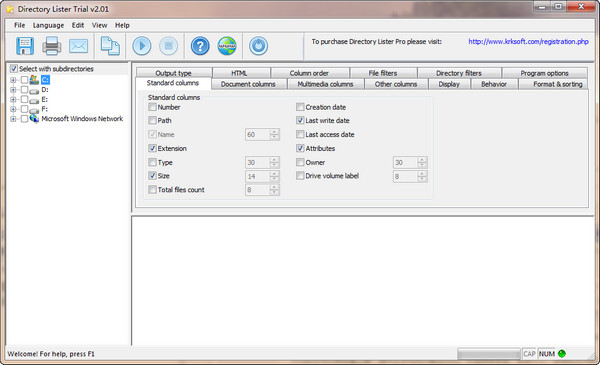Switch to the Document columns tab

pyautogui.click(x=248, y=84)
